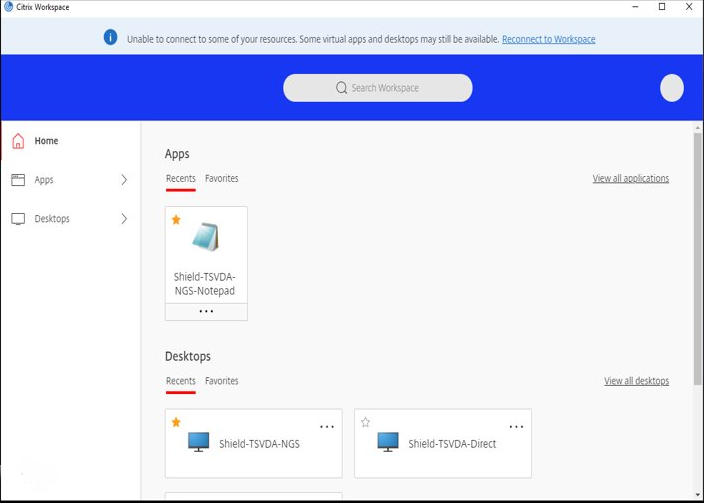Click the Shield-TSVDA-Direct desktop name
Viewport: 704px width, 503px height.
click(452, 444)
